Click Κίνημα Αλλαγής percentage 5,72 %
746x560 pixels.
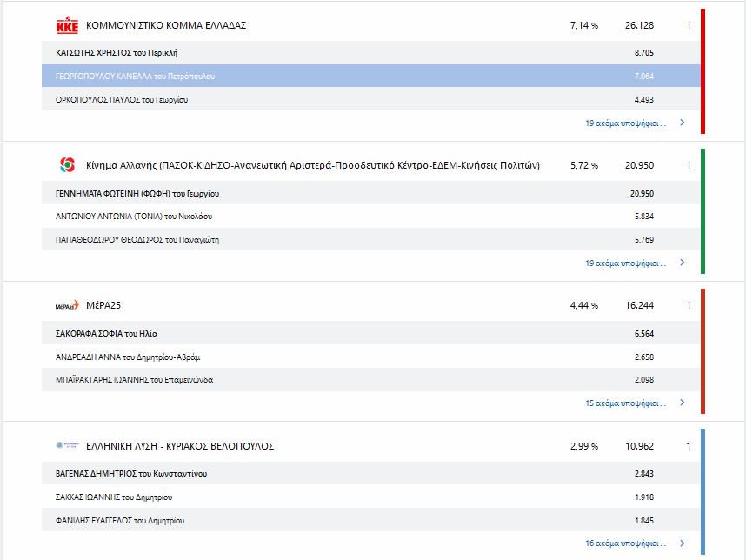[584, 165]
